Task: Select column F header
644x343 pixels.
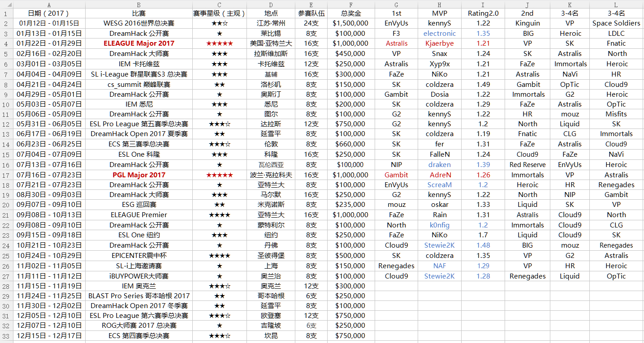Action: pos(351,4)
